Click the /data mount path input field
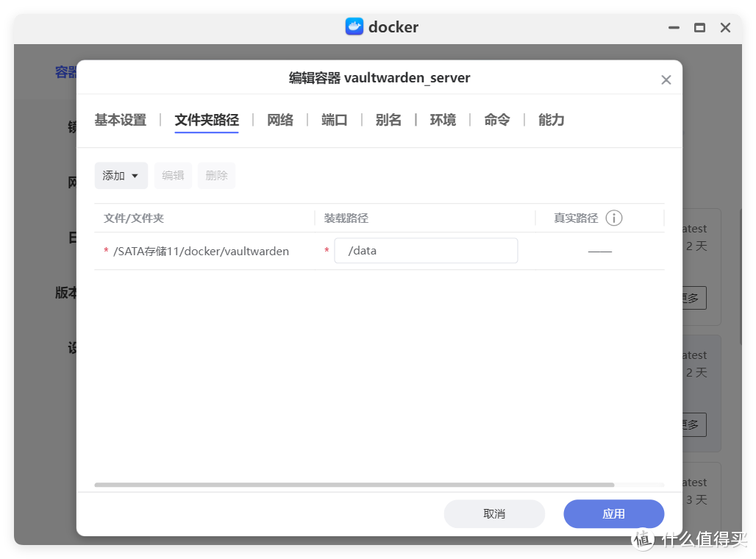Image resolution: width=756 pixels, height=559 pixels. point(426,251)
